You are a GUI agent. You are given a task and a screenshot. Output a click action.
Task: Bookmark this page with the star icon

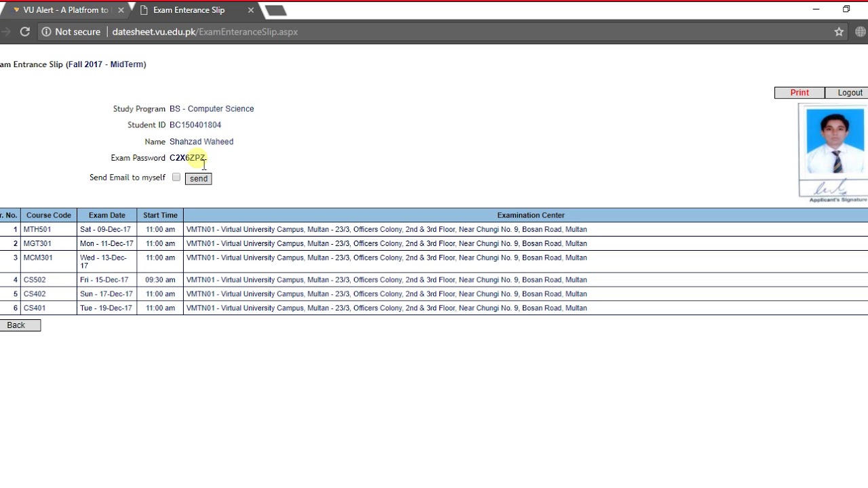(839, 32)
